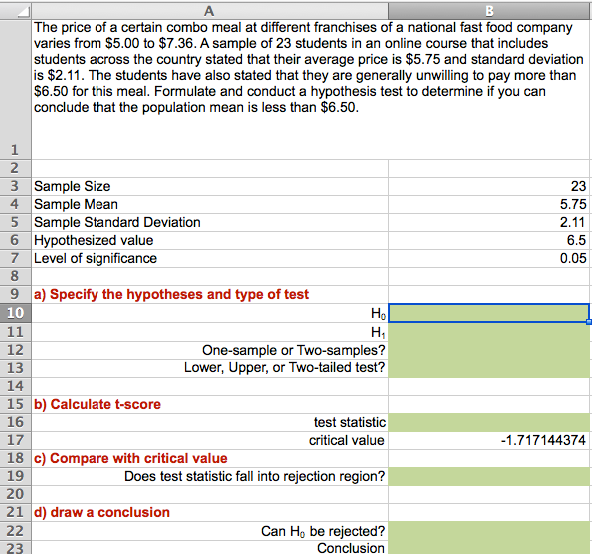
Task: Click the fill handle of selected cell B10
Action: 589,322
